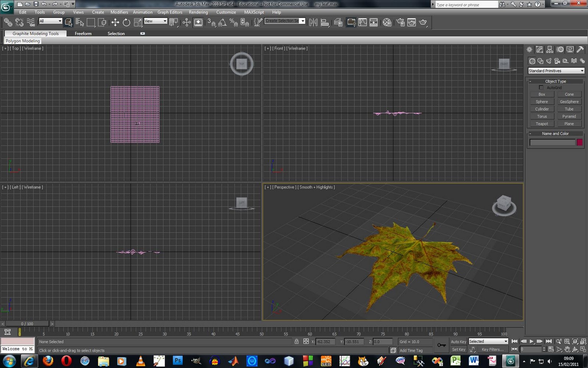Activate the Pan View hand tool
The image size is (588, 368).
coord(567,349)
